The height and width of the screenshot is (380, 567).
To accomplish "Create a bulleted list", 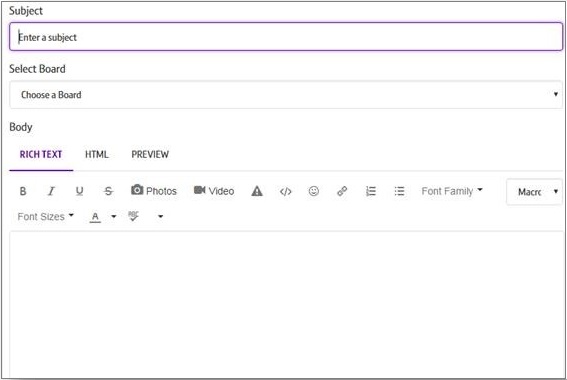I will [399, 191].
